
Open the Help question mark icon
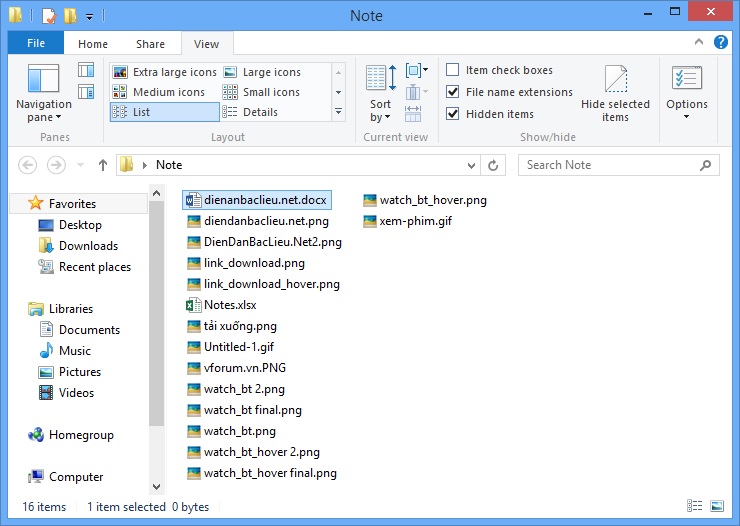click(721, 42)
